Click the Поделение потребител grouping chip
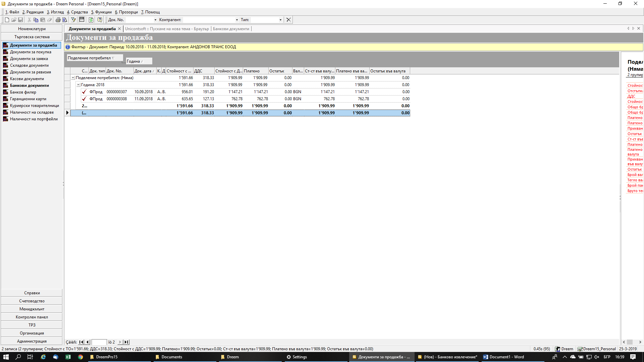The image size is (644, 362). pos(95,58)
